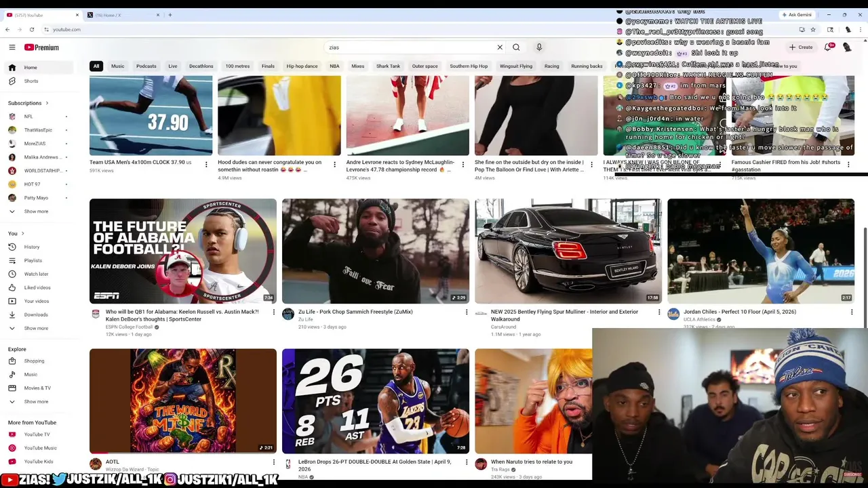Open ThatWasEpic subscription channel
The width and height of the screenshot is (868, 488).
point(38,130)
